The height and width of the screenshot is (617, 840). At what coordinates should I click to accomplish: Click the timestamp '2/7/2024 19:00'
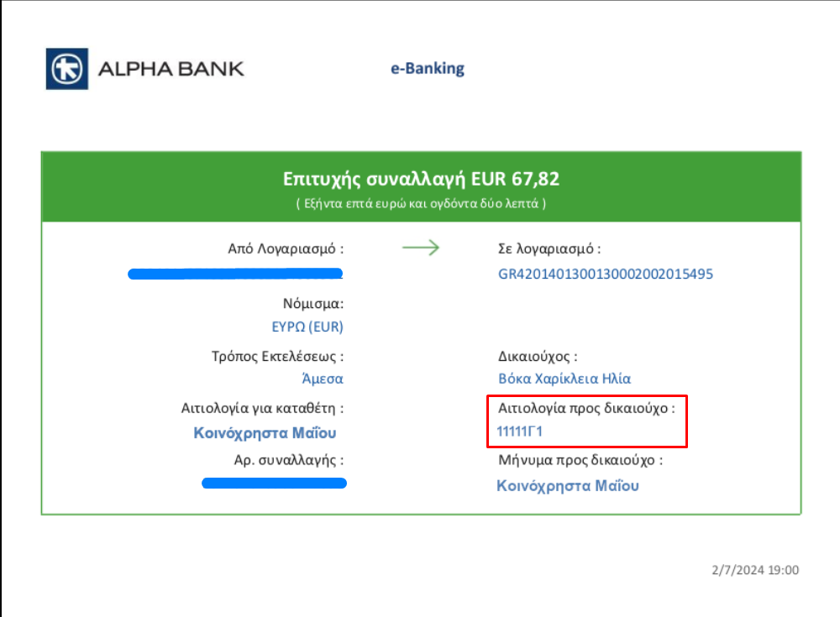[x=755, y=570]
